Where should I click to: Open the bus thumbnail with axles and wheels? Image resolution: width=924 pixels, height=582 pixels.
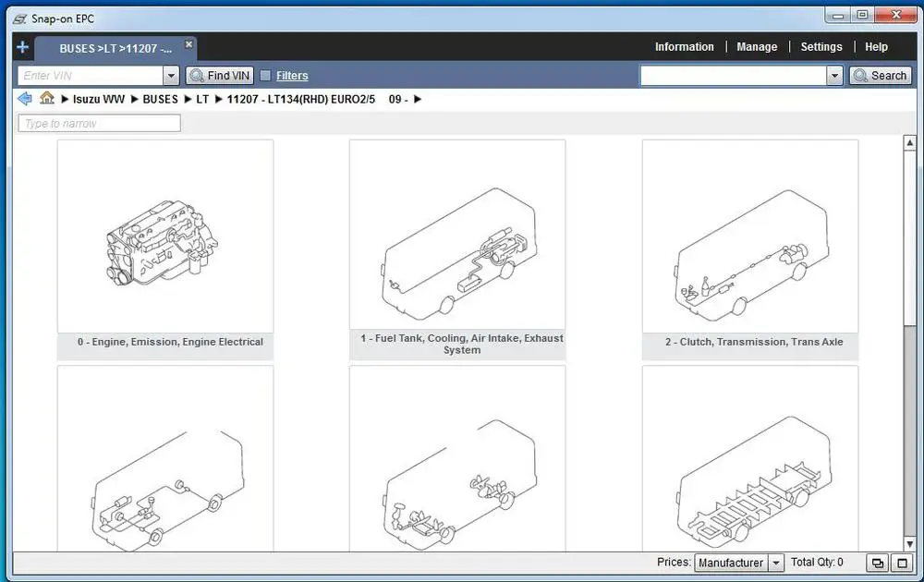165,459
